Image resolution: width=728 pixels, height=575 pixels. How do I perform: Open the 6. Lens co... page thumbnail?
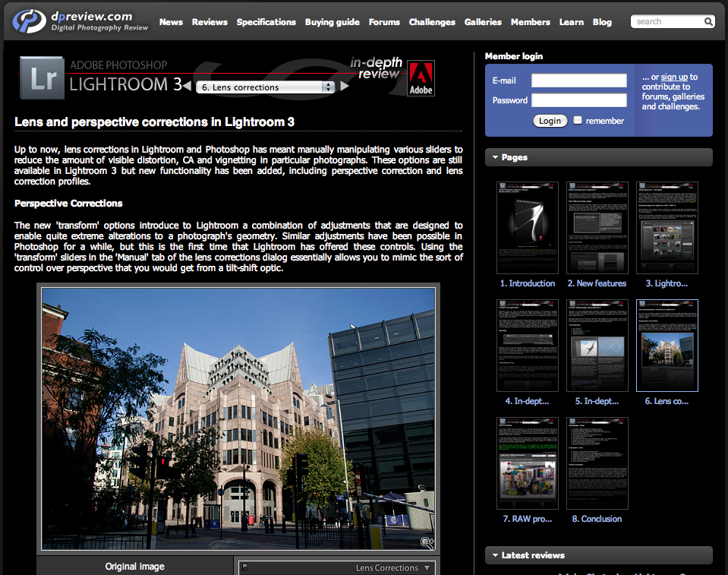point(667,346)
